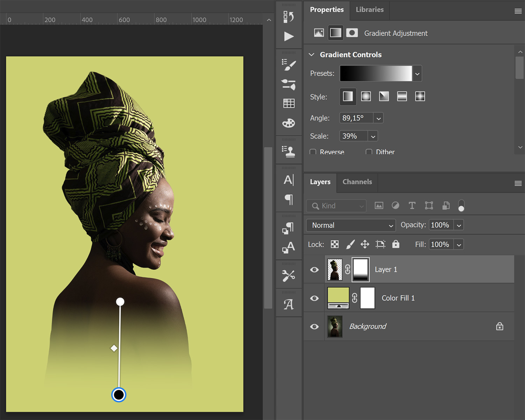Open the Paragraph panel icon
Image resolution: width=525 pixels, height=420 pixels.
click(x=289, y=199)
